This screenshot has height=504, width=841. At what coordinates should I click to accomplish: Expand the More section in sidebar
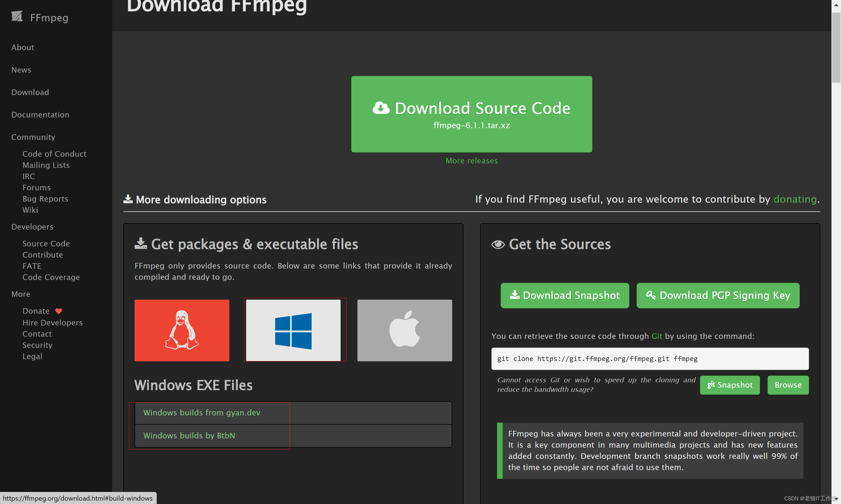pyautogui.click(x=22, y=294)
